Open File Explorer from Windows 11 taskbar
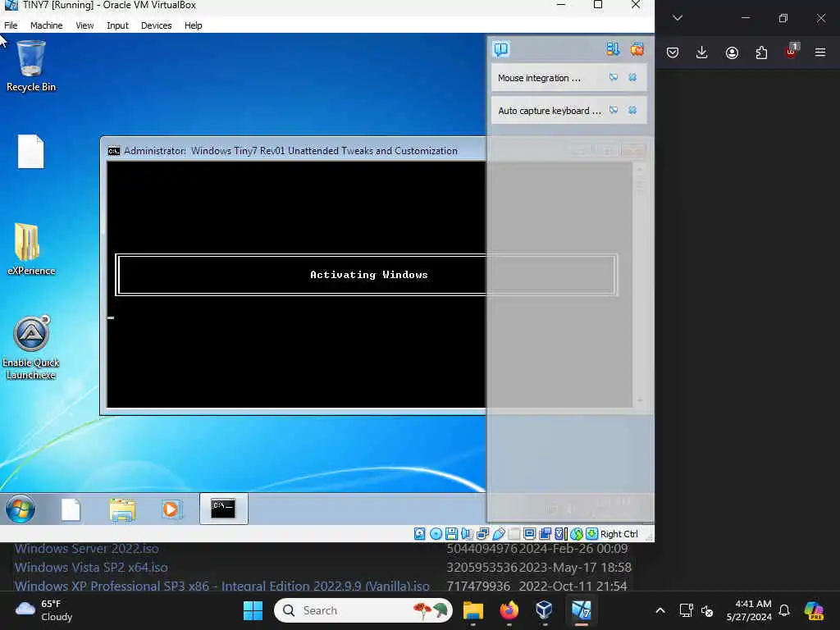Viewport: 840px width, 630px height. (473, 610)
